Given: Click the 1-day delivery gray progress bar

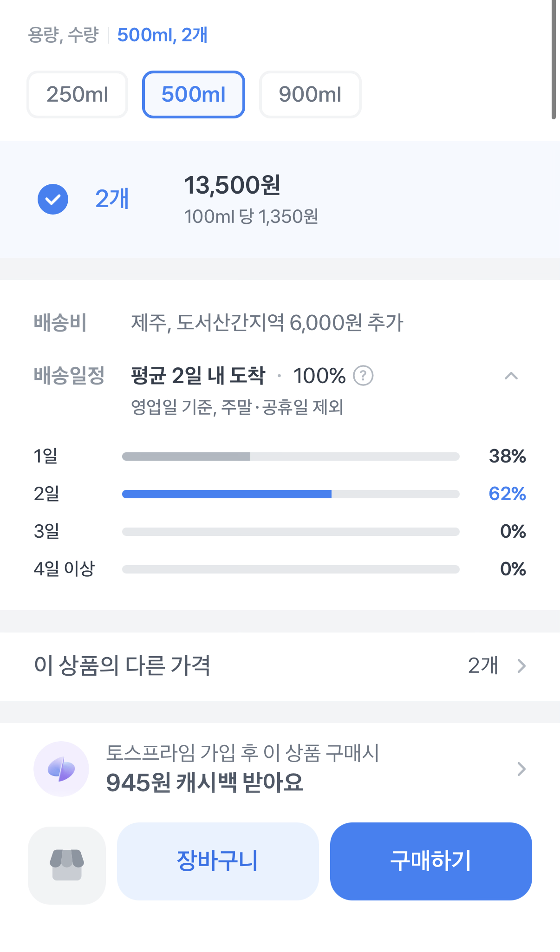Looking at the screenshot, I should [186, 456].
